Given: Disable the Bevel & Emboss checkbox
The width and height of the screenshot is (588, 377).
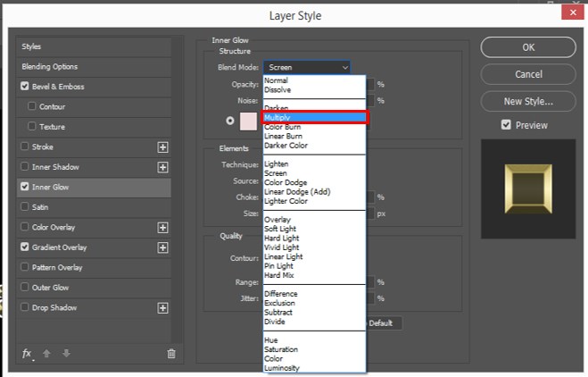Looking at the screenshot, I should tap(25, 87).
